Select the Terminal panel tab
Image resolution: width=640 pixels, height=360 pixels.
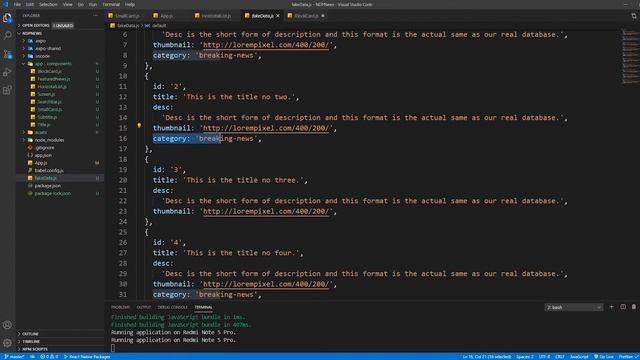tap(203, 307)
